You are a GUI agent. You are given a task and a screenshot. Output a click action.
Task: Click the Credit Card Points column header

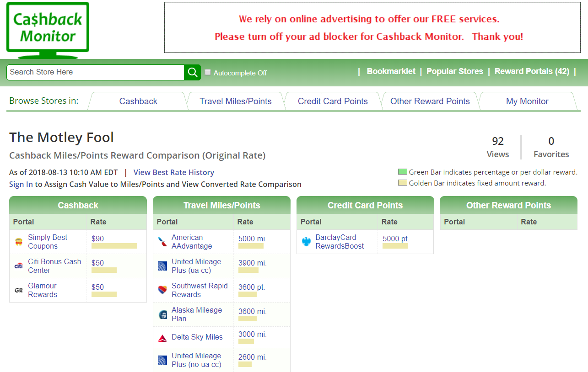(365, 205)
